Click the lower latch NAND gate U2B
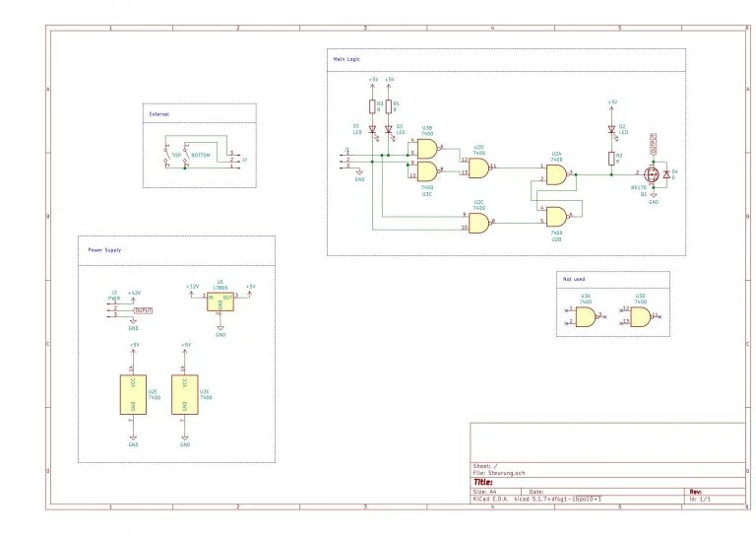756x535 pixels. point(557,217)
